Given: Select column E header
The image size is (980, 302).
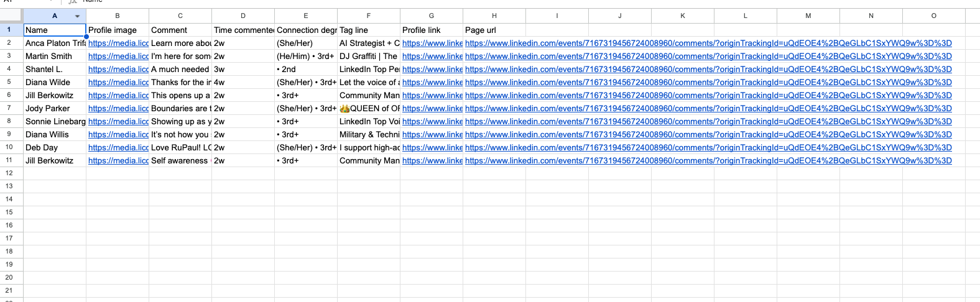Looking at the screenshot, I should [x=306, y=16].
